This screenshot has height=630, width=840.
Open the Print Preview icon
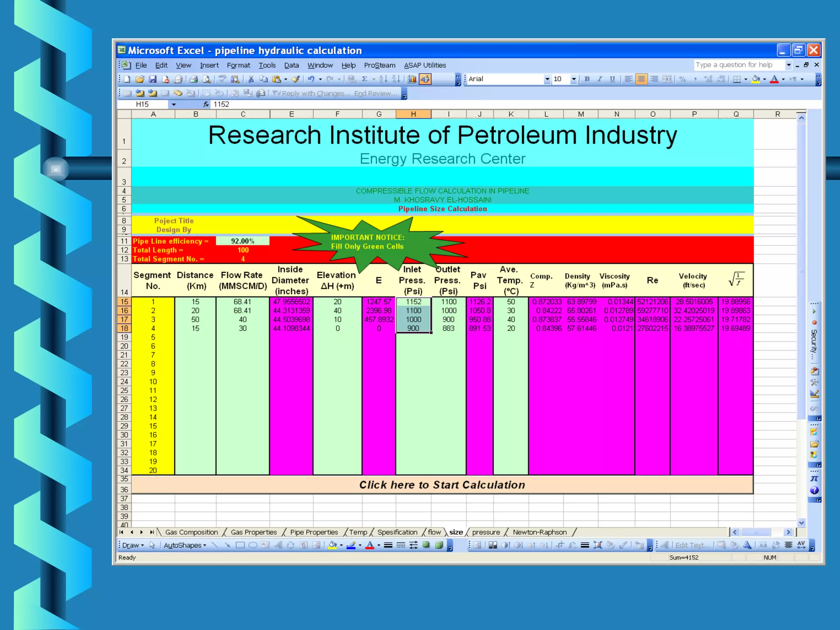click(x=207, y=79)
